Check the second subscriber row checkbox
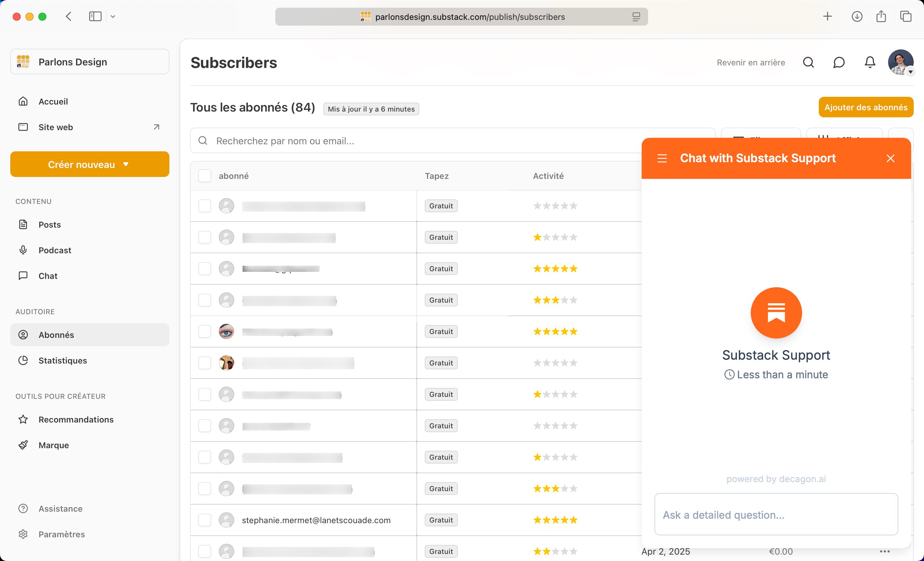924x561 pixels. pos(205,237)
